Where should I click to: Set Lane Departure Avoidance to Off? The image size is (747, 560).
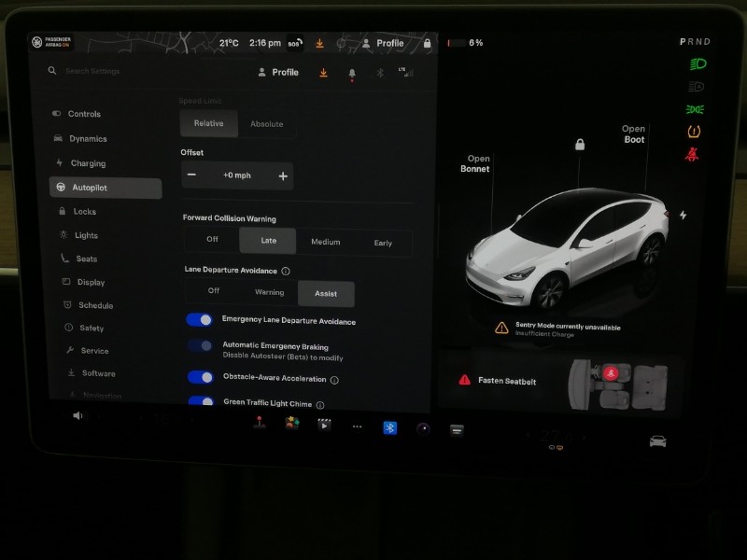(x=214, y=290)
